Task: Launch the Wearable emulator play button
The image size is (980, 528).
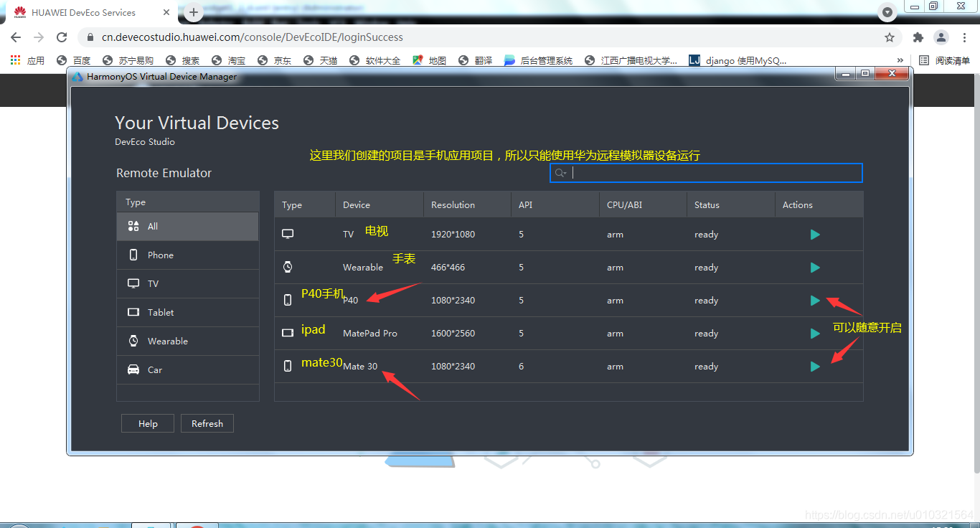Action: pos(815,268)
